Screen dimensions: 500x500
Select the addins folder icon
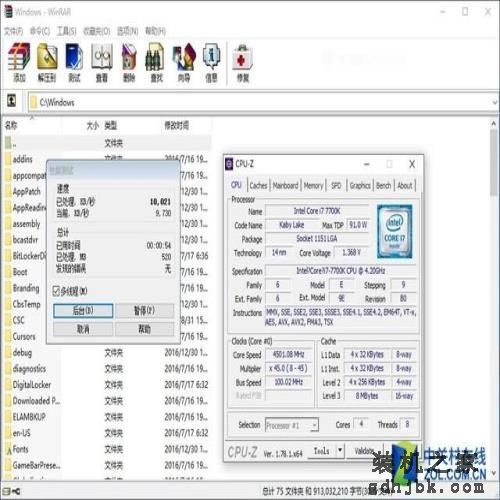pyautogui.click(x=8, y=159)
